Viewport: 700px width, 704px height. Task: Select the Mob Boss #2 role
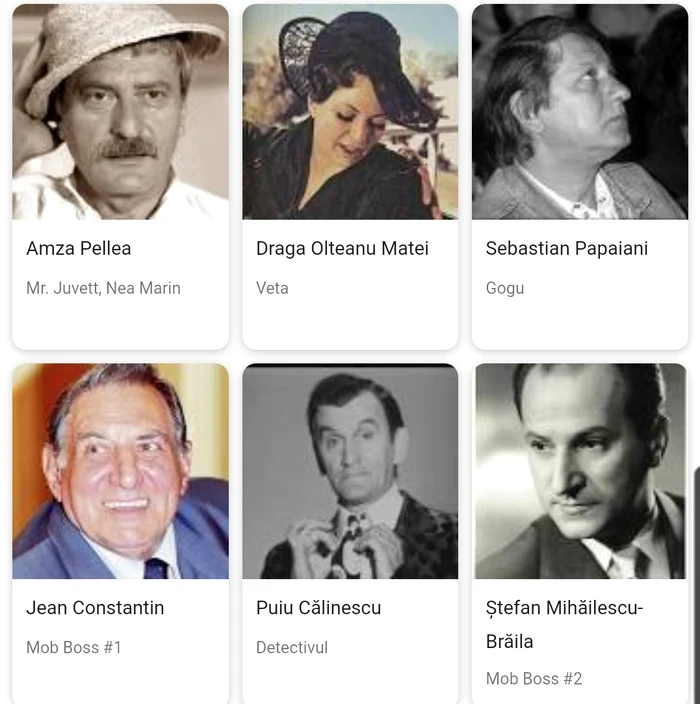pyautogui.click(x=534, y=679)
